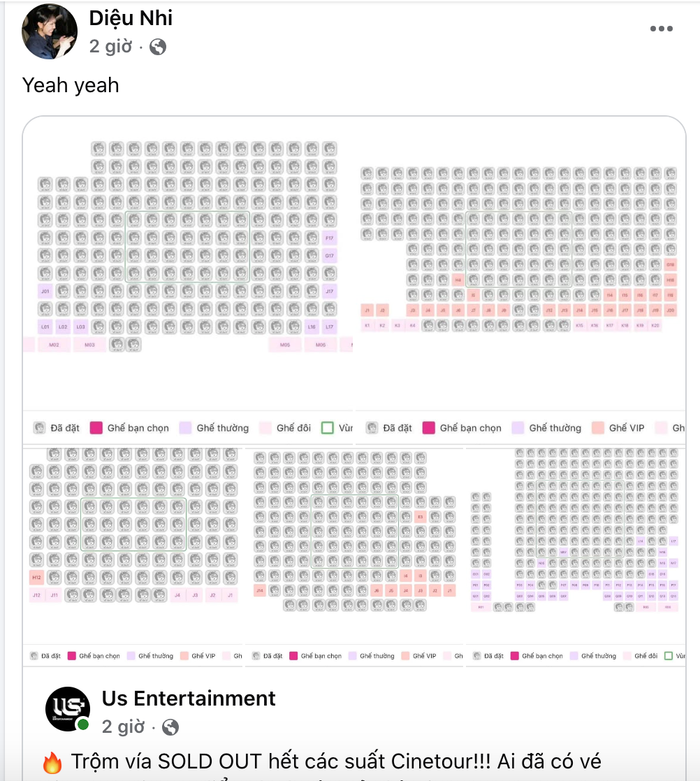Open the bottom-middle seat map image

354,556
